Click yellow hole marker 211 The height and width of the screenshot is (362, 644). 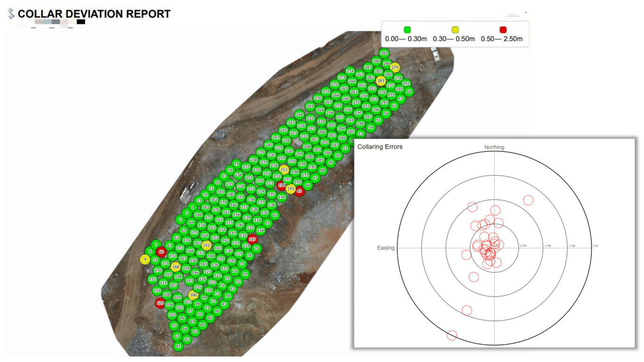[x=284, y=170]
